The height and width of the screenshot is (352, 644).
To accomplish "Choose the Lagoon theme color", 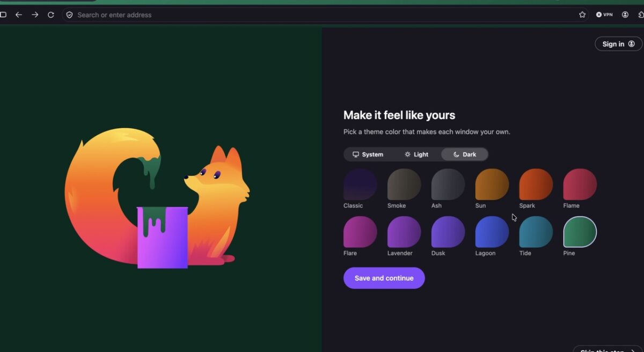I will click(492, 232).
